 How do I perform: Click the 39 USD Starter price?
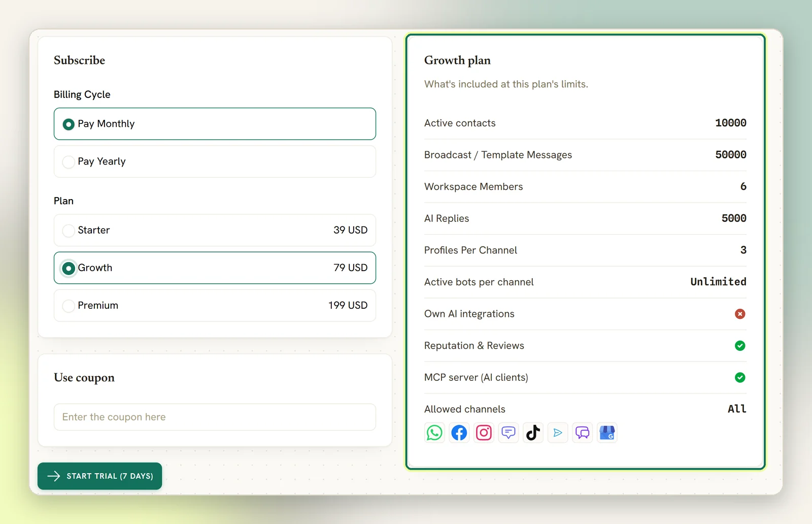(x=350, y=230)
